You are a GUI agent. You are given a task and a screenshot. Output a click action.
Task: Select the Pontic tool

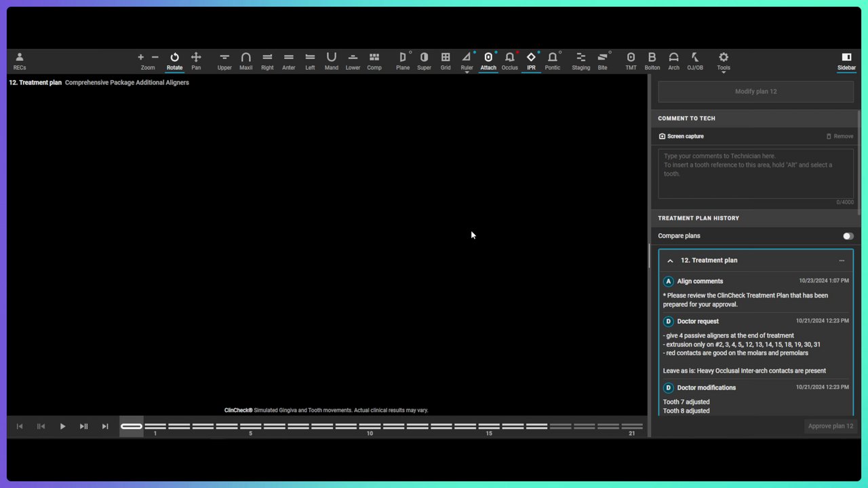coord(553,61)
